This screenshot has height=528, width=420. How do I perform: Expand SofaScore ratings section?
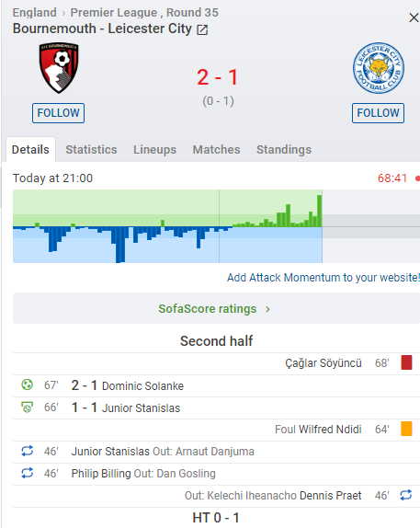216,308
